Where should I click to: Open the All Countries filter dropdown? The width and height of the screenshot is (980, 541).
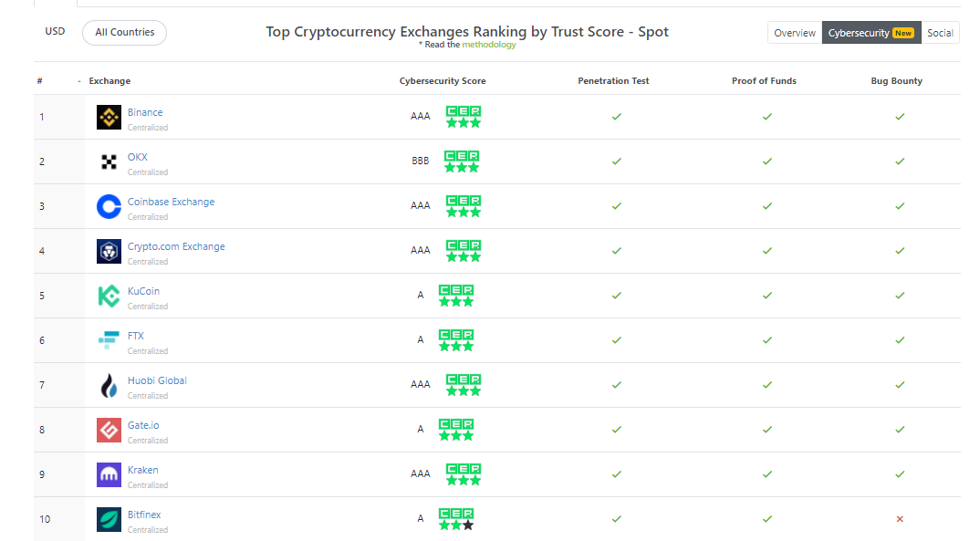click(124, 33)
